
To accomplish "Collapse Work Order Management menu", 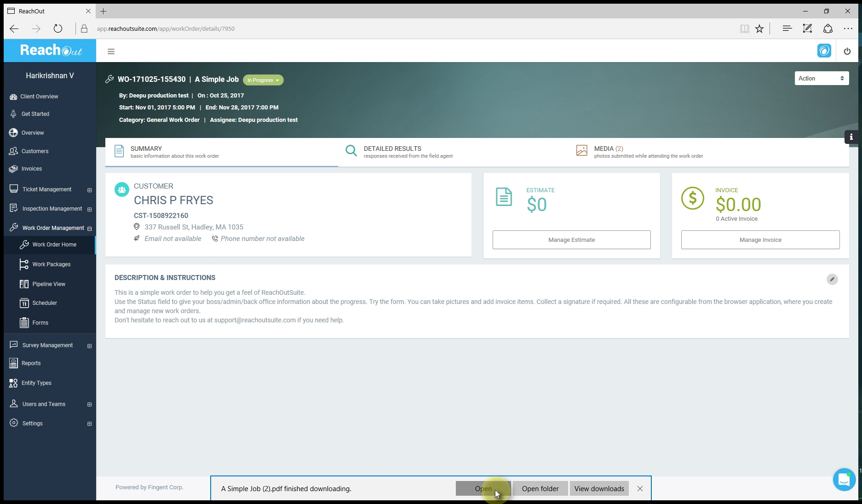I will pyautogui.click(x=89, y=229).
